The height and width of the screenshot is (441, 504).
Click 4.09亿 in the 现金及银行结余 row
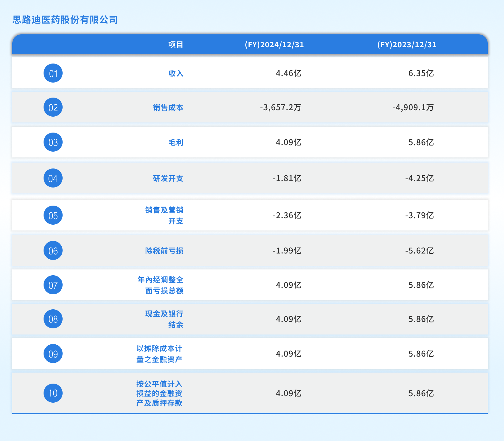[289, 319]
